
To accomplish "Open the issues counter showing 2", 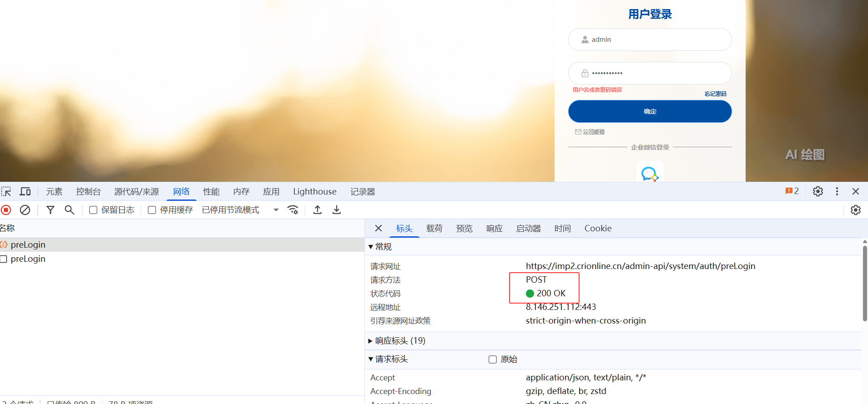I will [x=792, y=191].
